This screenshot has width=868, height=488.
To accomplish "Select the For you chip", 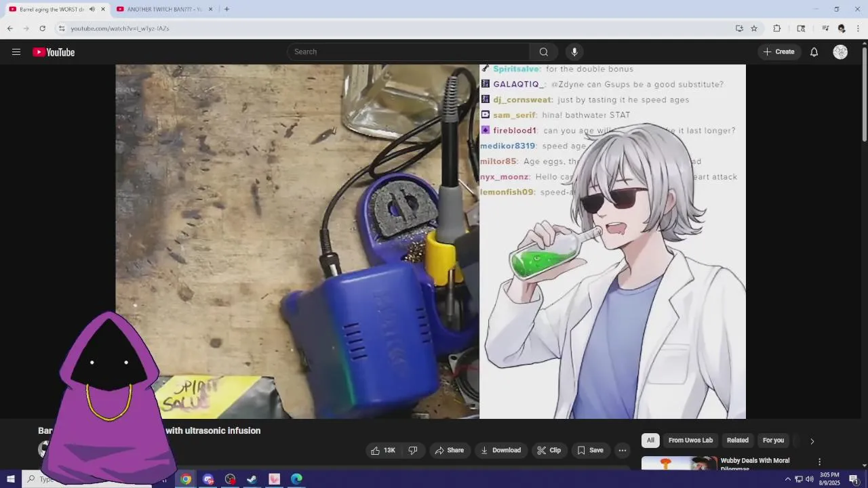I will (x=773, y=441).
